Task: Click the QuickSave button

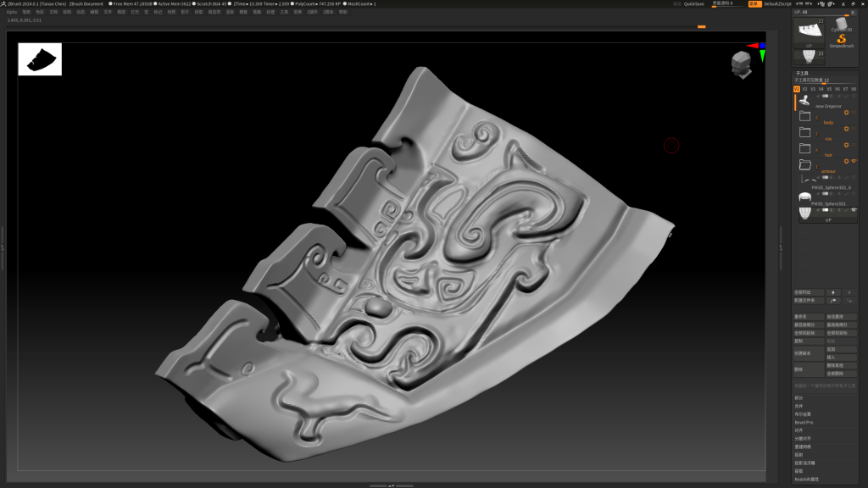Action: pos(694,4)
